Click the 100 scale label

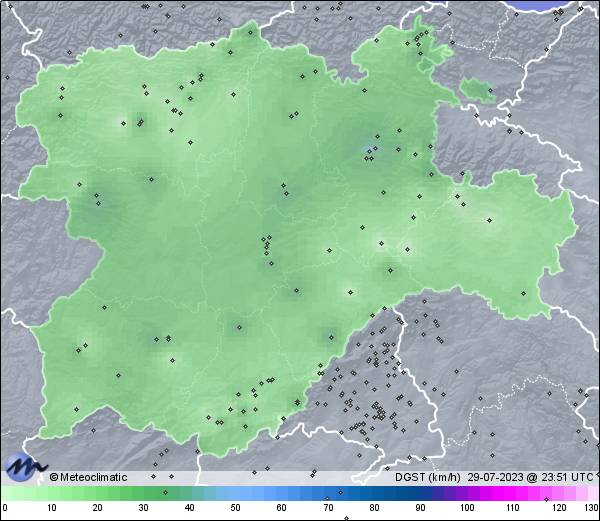(x=467, y=508)
